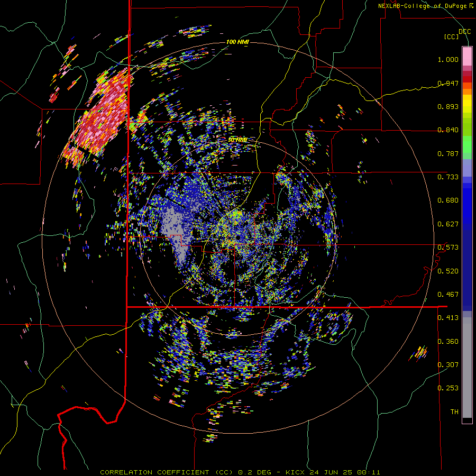Screen dimensions: 476x476
Task: Click the gray segment of the color bar
Action: coord(467,368)
